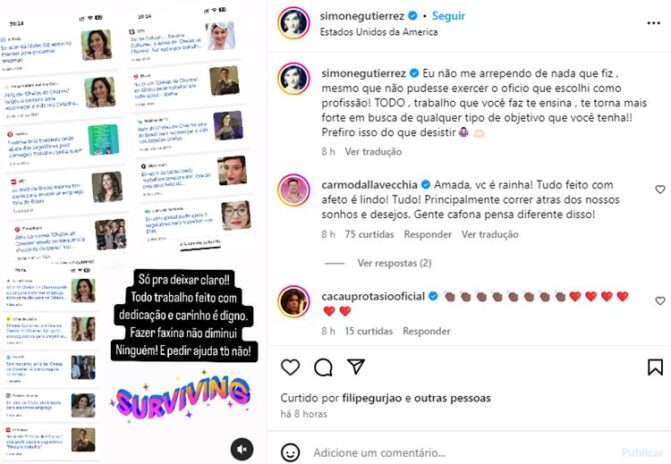The height and width of the screenshot is (464, 671).
Task: Like cacauprotasiooficial's comment
Action: click(660, 301)
